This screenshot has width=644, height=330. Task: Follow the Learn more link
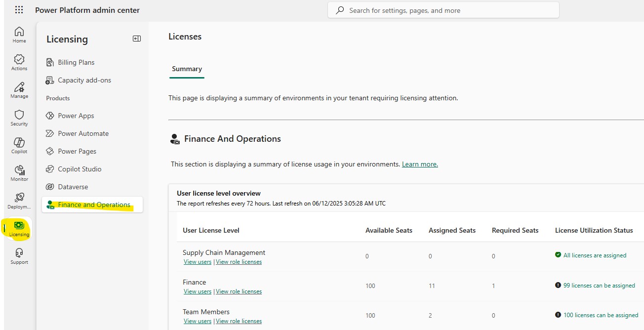coord(420,164)
